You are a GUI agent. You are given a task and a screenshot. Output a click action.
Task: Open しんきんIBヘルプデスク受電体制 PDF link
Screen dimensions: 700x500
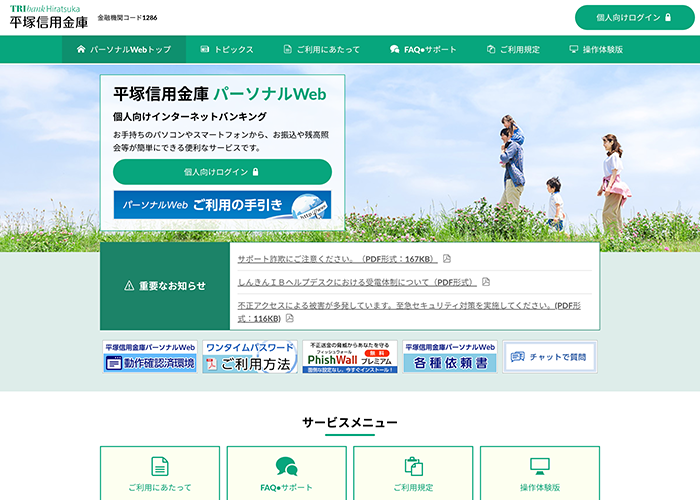point(357,282)
